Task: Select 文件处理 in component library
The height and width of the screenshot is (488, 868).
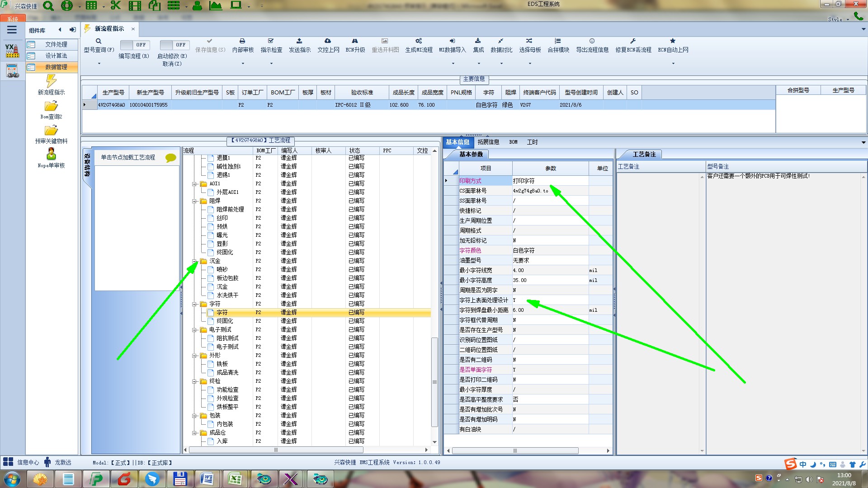Action: coord(56,44)
